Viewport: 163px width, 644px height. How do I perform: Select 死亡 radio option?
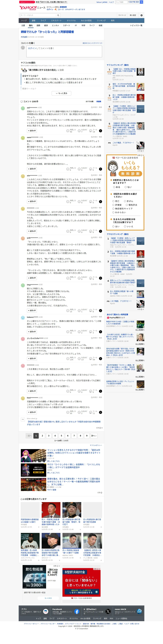click(x=116, y=201)
